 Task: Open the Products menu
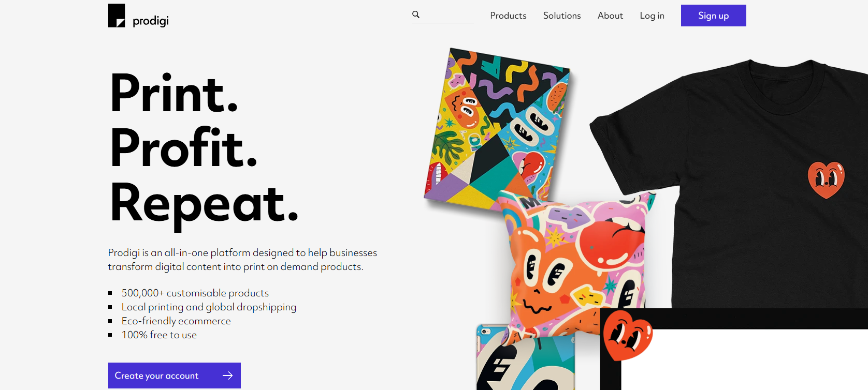click(x=508, y=16)
